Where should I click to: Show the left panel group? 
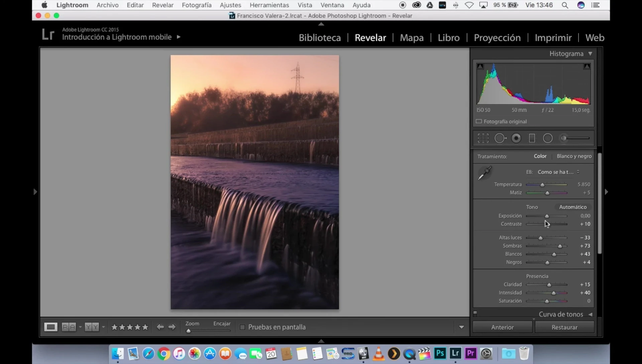(35, 192)
